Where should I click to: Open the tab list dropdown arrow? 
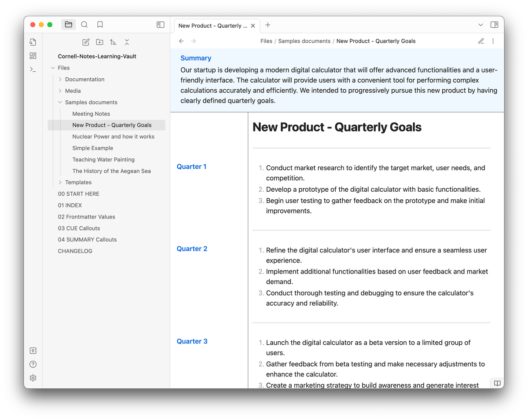pos(480,25)
